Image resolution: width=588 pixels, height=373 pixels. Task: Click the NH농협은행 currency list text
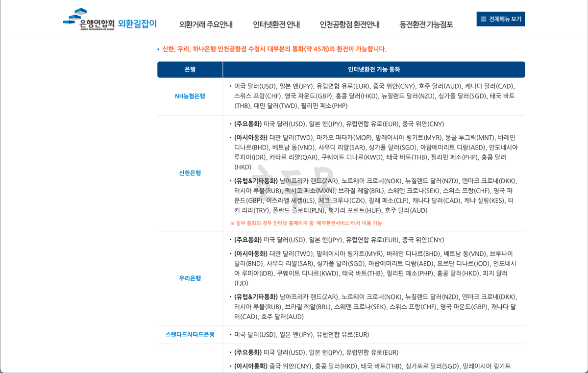[374, 96]
